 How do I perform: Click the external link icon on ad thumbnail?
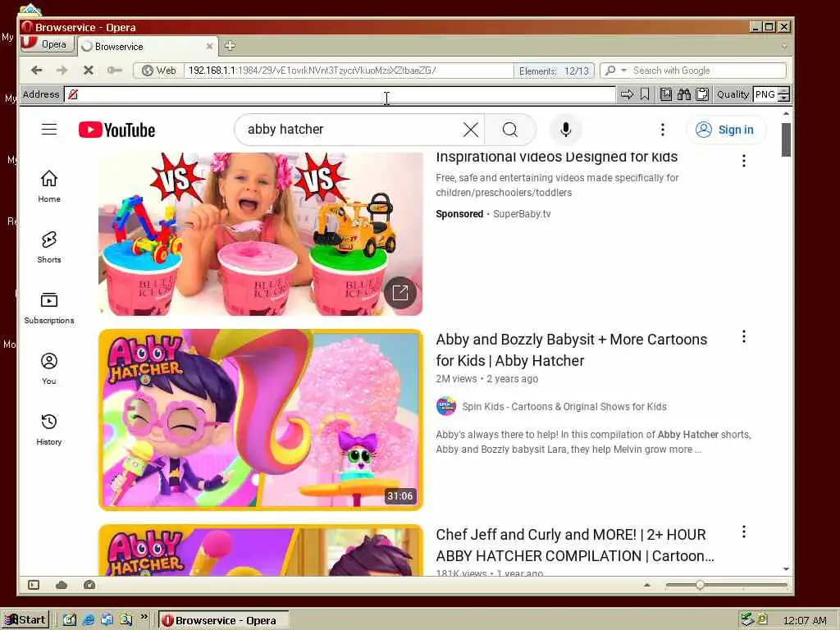point(400,293)
